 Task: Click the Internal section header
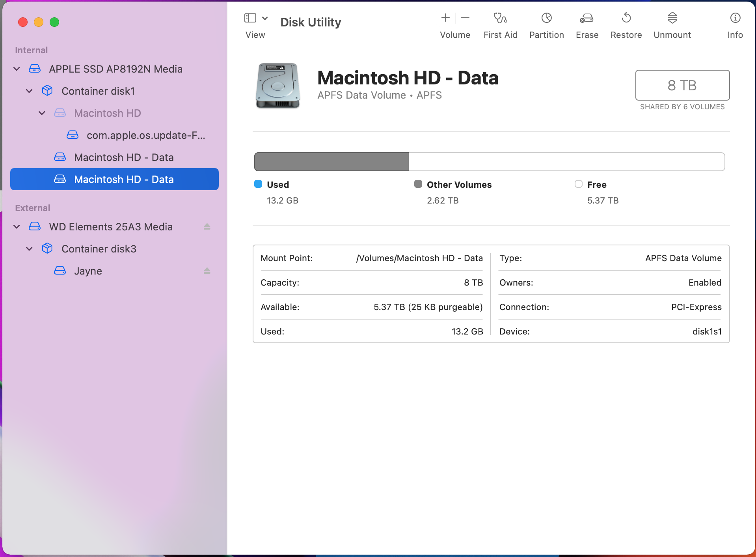point(31,50)
